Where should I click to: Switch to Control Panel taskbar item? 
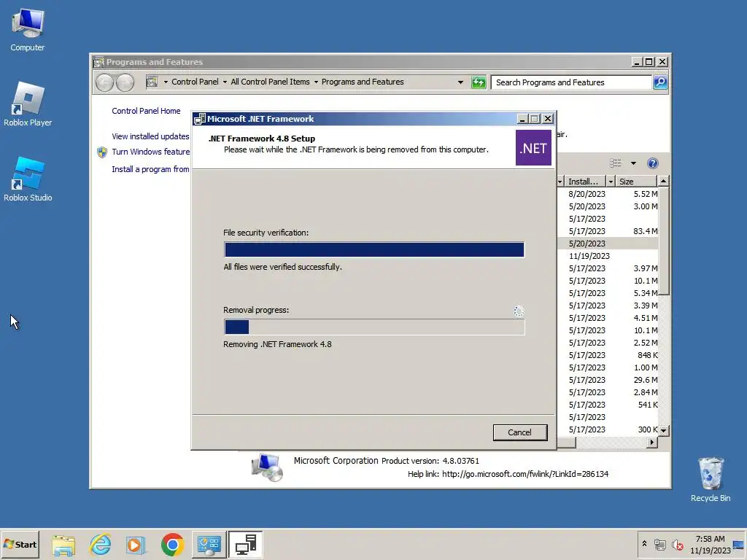click(209, 545)
